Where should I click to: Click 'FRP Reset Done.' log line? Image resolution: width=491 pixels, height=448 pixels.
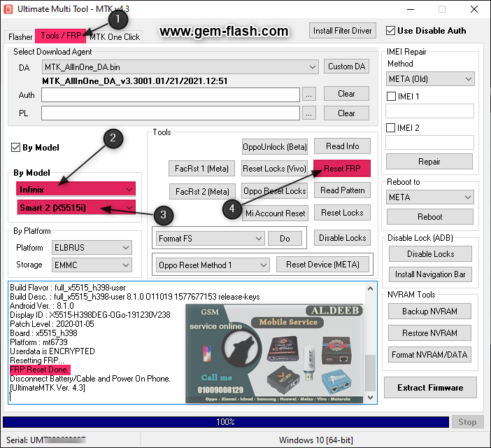coord(40,370)
